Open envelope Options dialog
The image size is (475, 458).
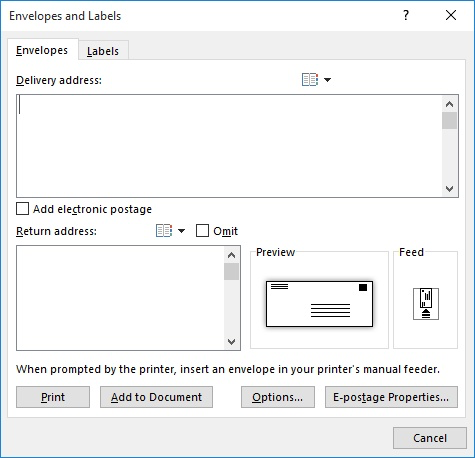pos(278,397)
